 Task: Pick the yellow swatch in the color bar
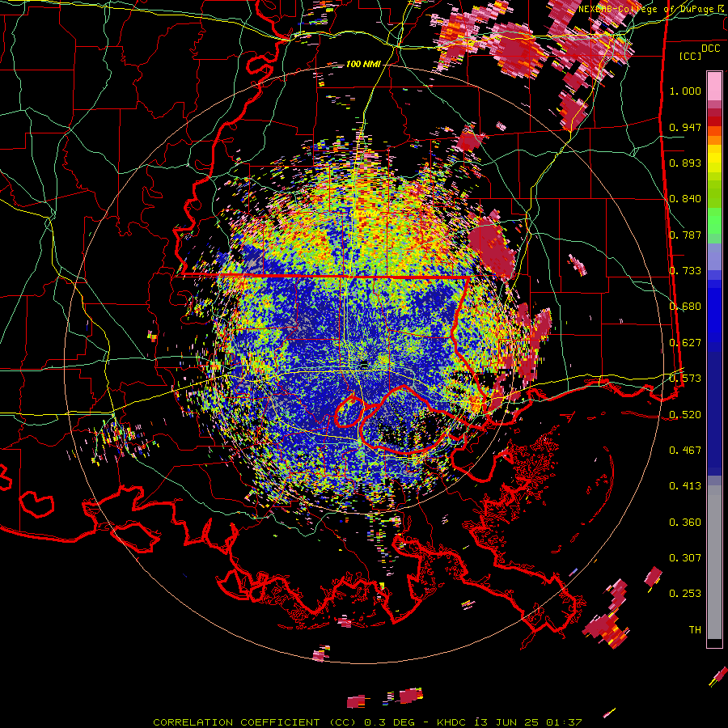click(x=714, y=159)
